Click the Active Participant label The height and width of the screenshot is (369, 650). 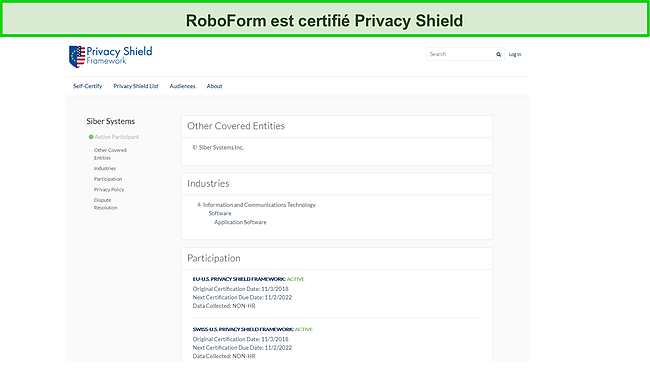(117, 137)
